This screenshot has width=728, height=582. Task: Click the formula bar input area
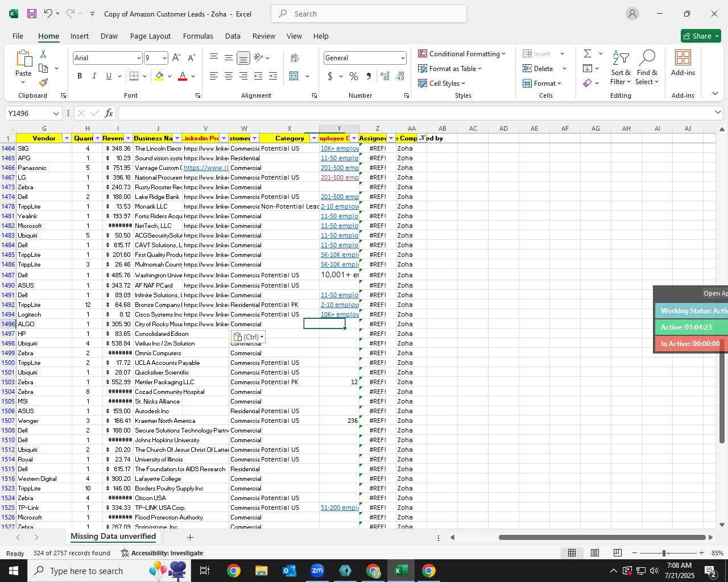click(x=415, y=113)
